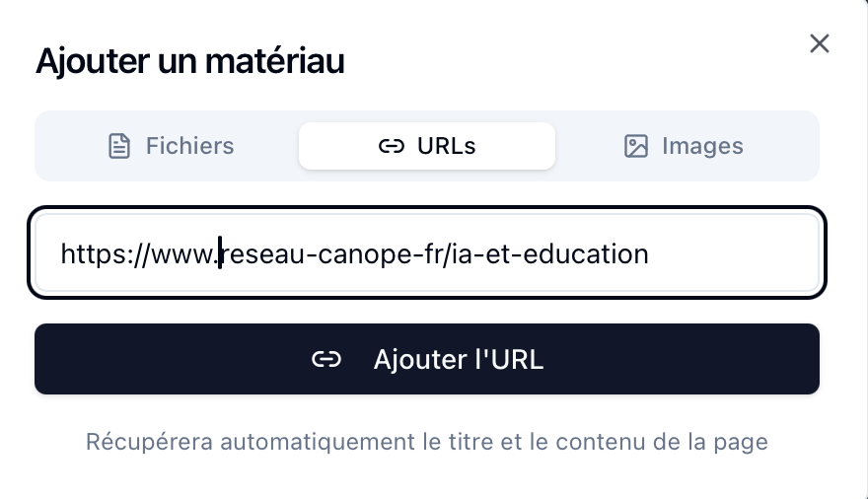
Task: Switch to the Fichiers tab
Action: point(170,146)
